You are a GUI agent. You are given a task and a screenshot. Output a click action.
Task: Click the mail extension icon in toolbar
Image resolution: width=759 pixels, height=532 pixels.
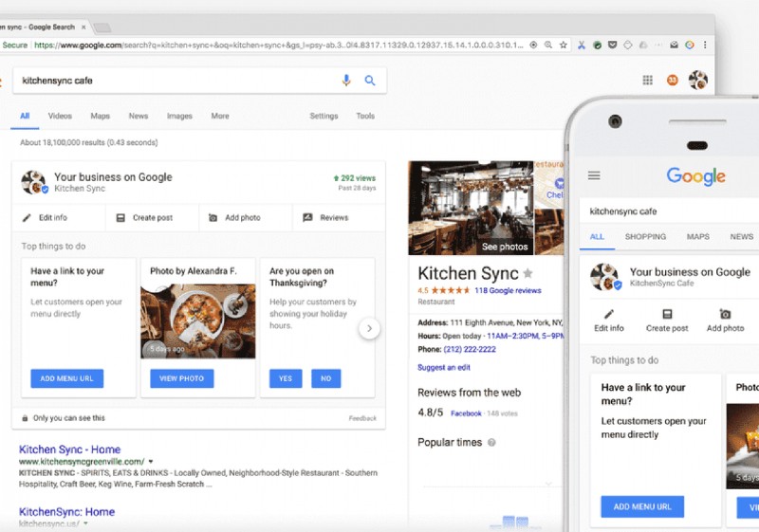point(674,45)
